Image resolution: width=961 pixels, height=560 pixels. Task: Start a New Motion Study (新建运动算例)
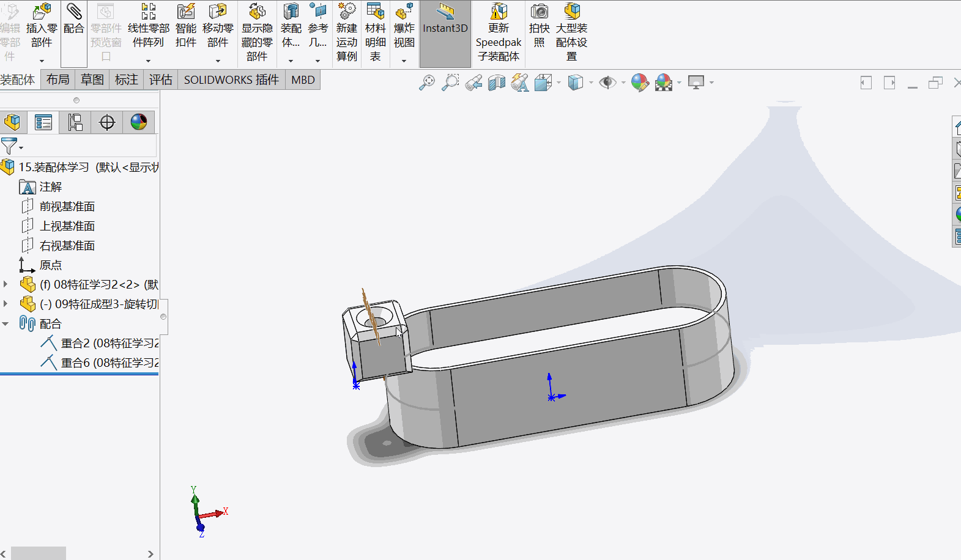(x=347, y=32)
